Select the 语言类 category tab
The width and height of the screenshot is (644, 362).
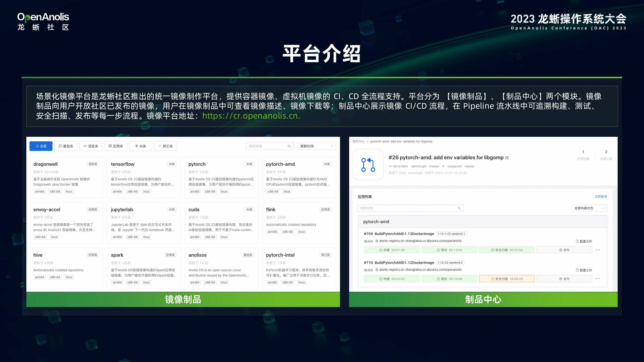(91, 146)
